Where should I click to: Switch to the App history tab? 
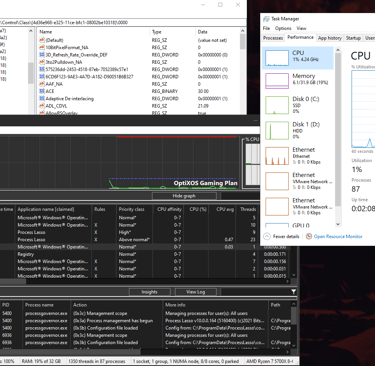click(x=330, y=38)
